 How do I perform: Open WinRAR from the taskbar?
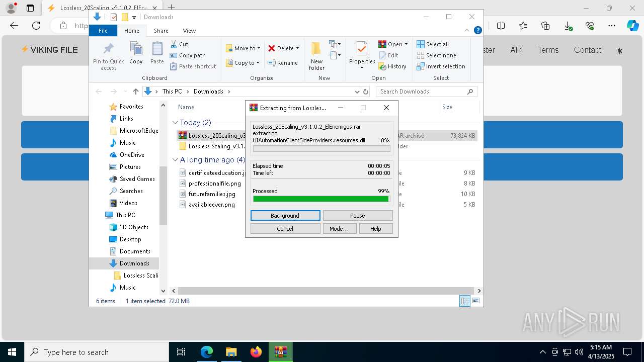coord(280,352)
